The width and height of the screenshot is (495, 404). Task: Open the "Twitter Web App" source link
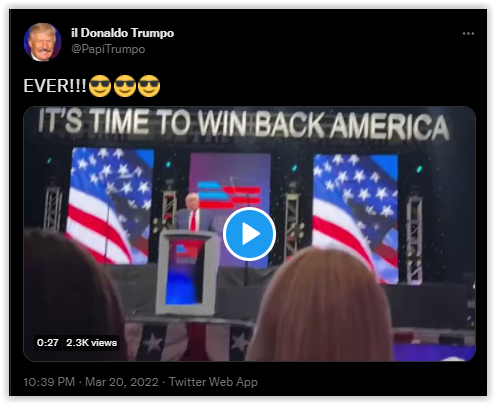coord(213,382)
